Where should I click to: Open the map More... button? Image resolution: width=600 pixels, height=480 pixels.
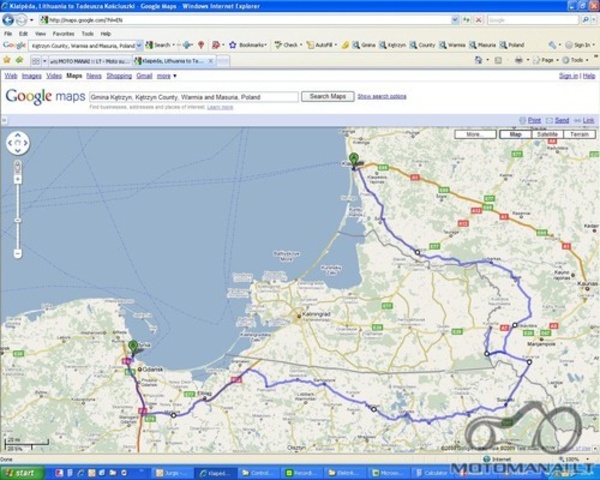point(475,134)
